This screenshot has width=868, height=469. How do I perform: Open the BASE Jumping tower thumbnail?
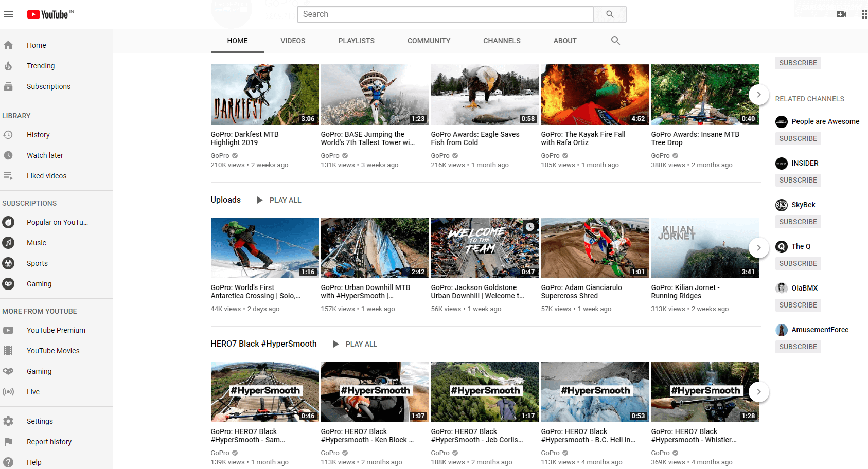pyautogui.click(x=375, y=95)
